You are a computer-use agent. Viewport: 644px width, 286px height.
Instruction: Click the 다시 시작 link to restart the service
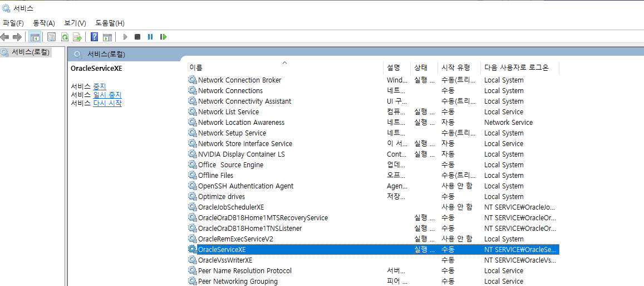point(107,103)
